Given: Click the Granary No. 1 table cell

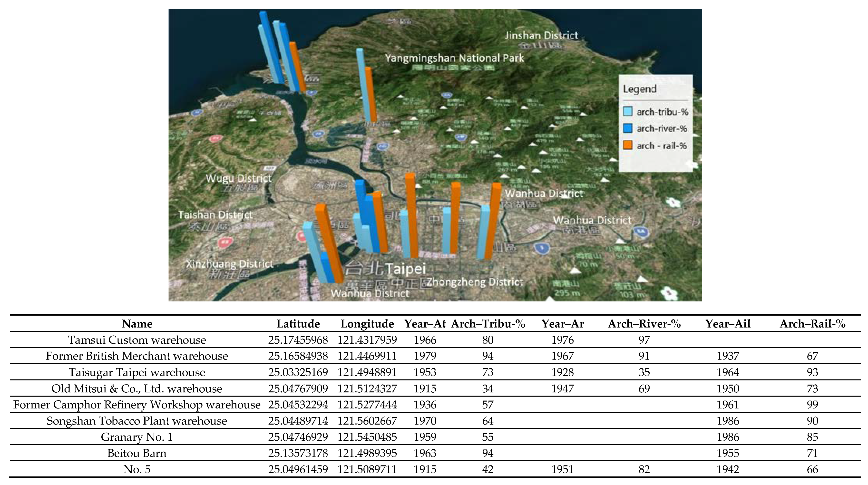Looking at the screenshot, I should [137, 437].
